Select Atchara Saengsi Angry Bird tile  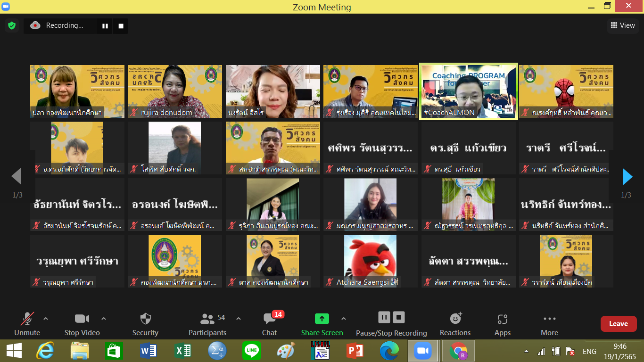tap(370, 261)
